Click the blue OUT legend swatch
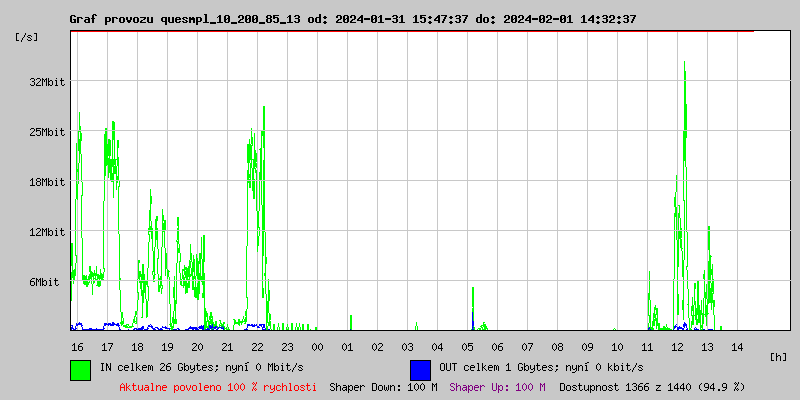 (420, 369)
